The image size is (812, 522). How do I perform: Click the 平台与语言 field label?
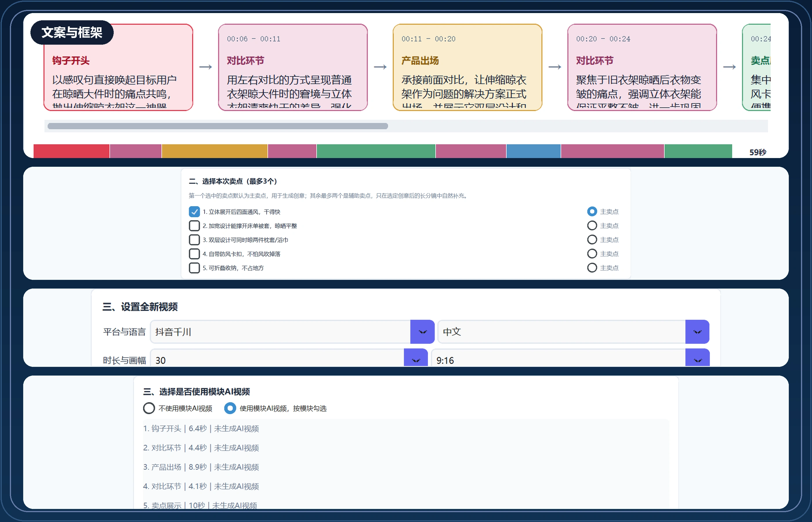coord(124,332)
